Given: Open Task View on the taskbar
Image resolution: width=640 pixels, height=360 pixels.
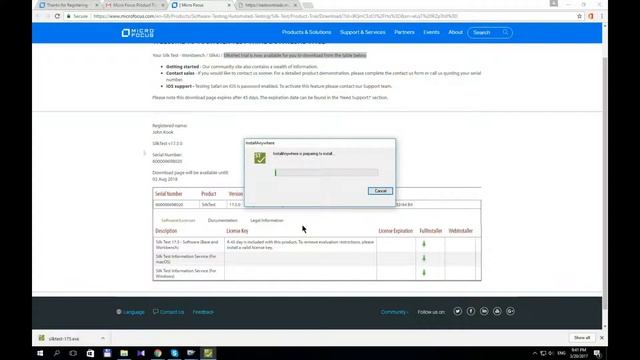Looking at the screenshot, I should point(73,353).
